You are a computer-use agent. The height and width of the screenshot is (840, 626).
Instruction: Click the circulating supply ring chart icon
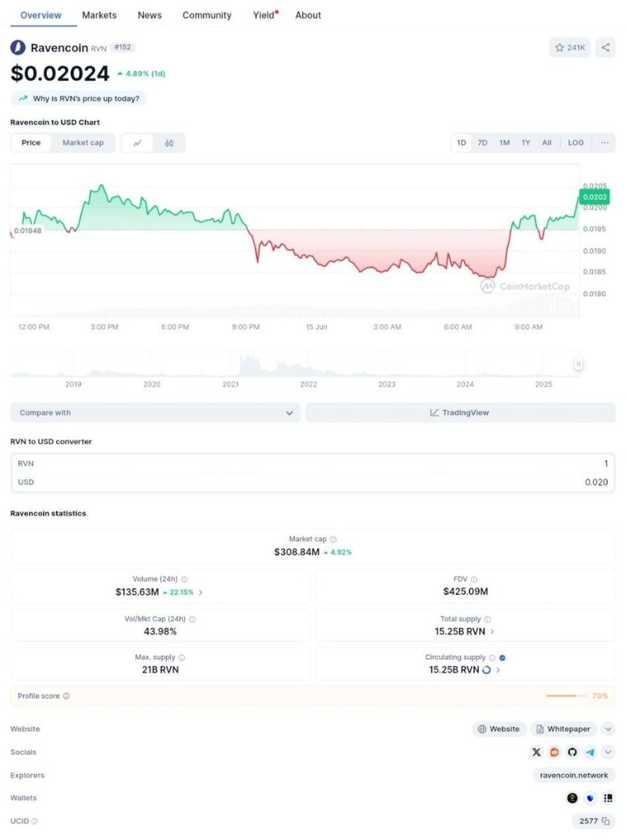click(x=487, y=670)
